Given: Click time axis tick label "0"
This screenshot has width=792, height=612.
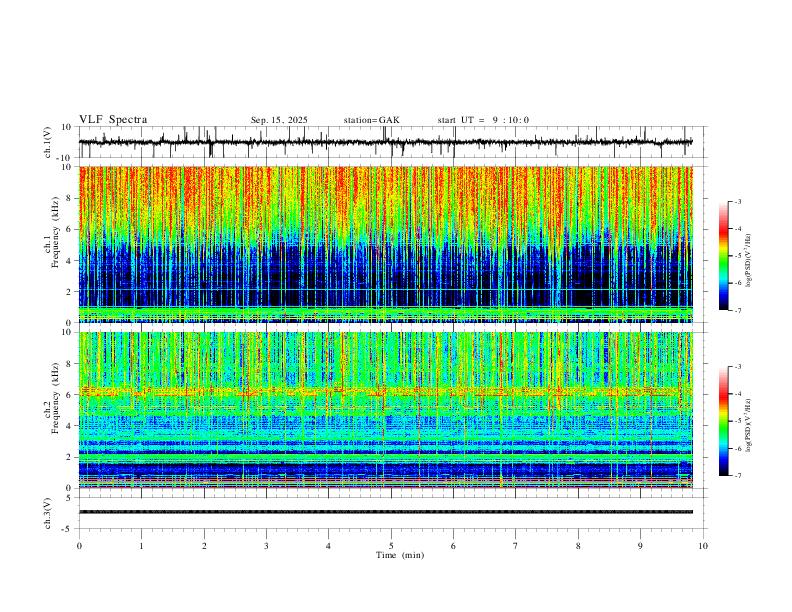Looking at the screenshot, I should (x=79, y=546).
